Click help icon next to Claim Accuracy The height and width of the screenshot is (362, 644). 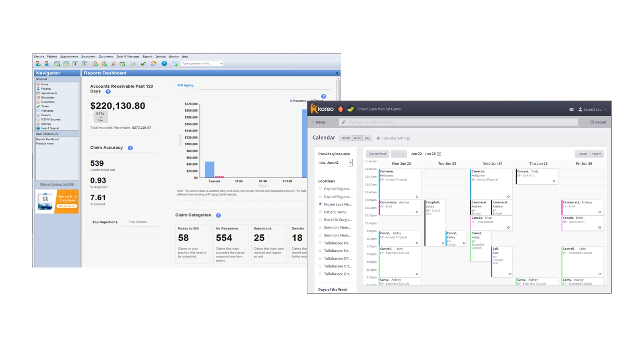(x=130, y=148)
